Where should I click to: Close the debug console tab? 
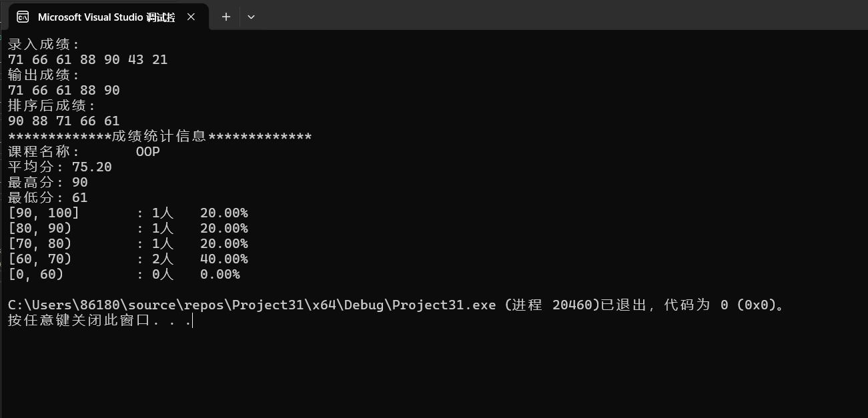pyautogui.click(x=191, y=17)
